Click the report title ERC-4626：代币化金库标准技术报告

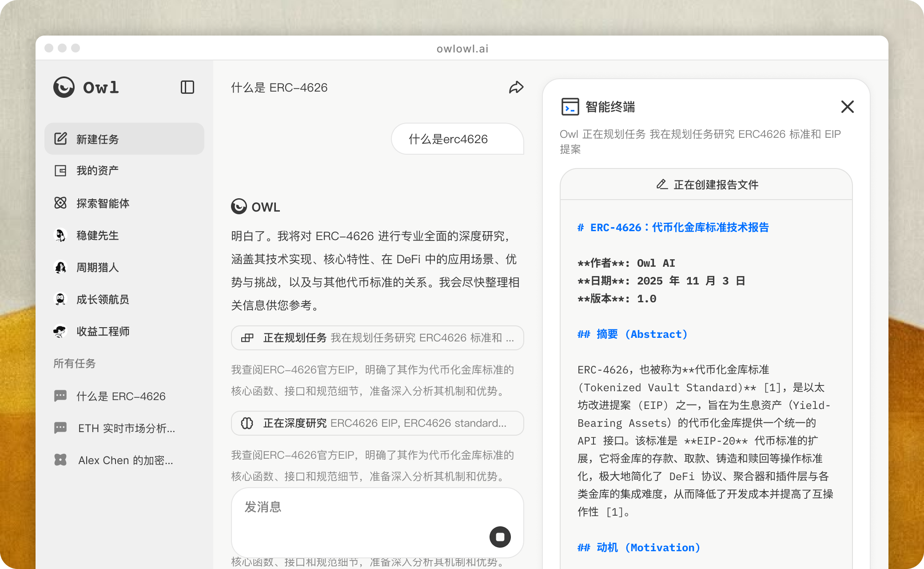pyautogui.click(x=673, y=227)
